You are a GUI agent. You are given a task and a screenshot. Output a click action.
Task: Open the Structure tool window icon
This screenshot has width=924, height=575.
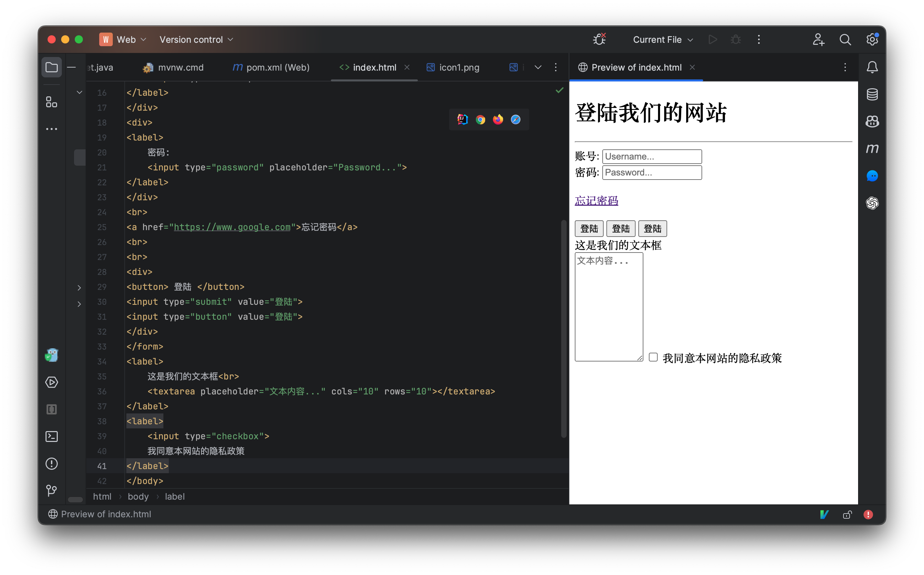(51, 102)
